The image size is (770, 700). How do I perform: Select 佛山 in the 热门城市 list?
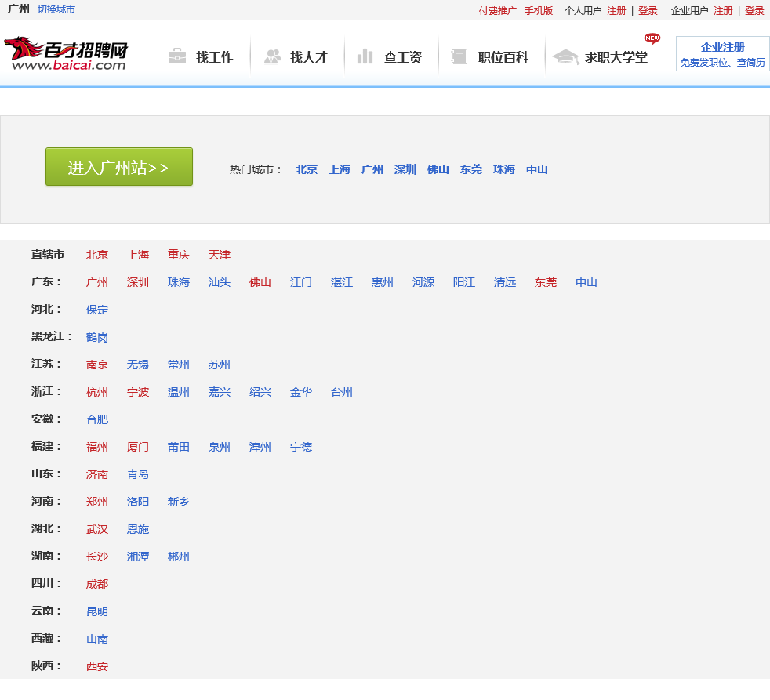(x=438, y=169)
